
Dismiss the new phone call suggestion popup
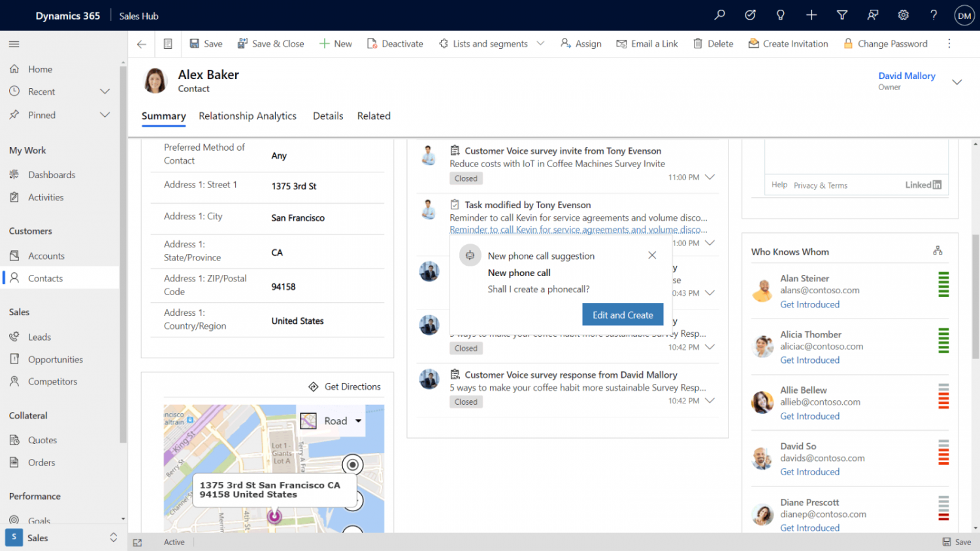point(651,255)
